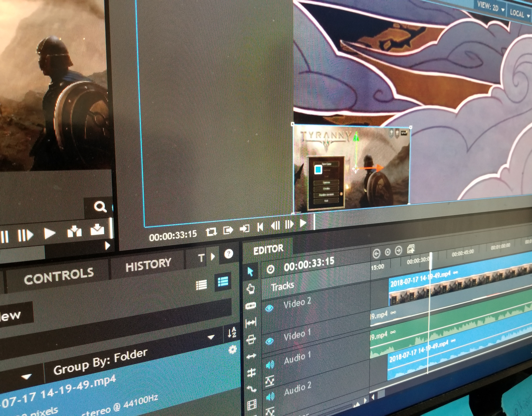Screen dimensions: 532x416
Task: Click the timeline scrollbar left arrow
Action: coord(373,397)
